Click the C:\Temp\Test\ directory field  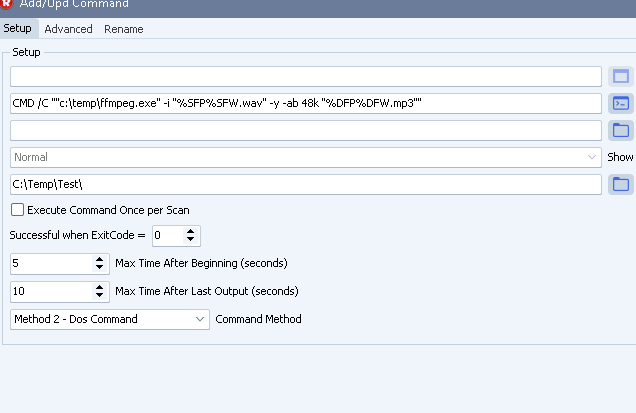pyautogui.click(x=305, y=184)
